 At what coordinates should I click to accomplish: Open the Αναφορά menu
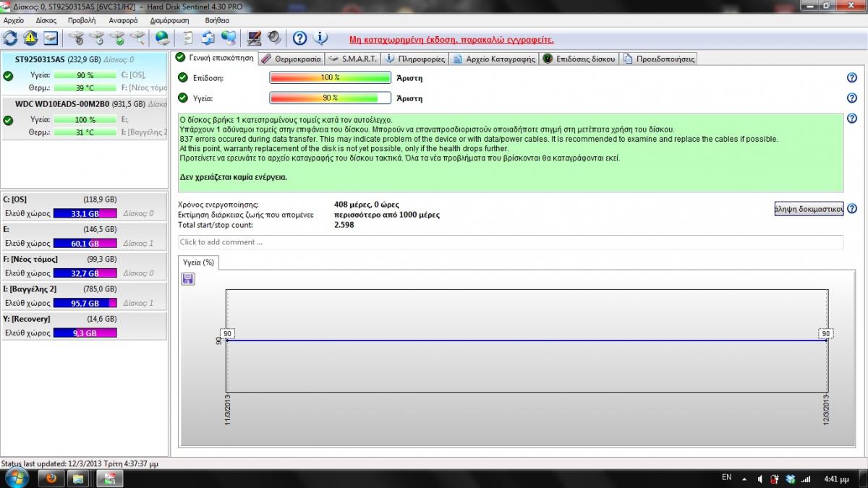(x=123, y=20)
